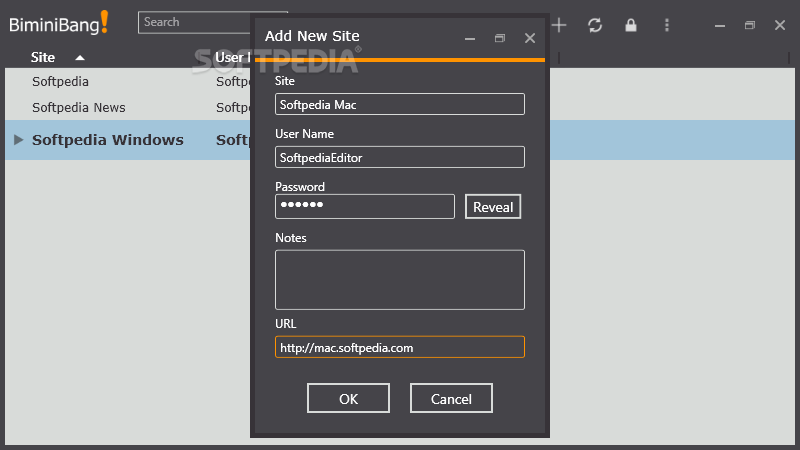Click the Site name field

pyautogui.click(x=400, y=104)
